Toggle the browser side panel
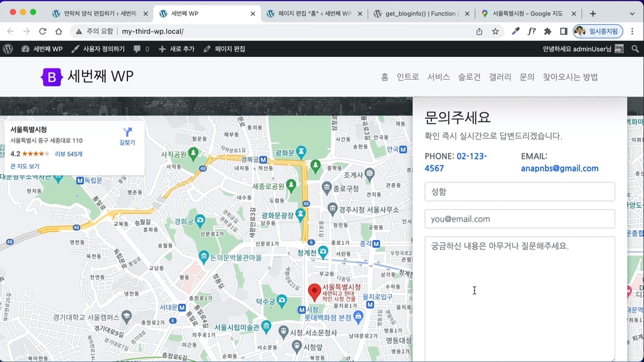 [563, 32]
